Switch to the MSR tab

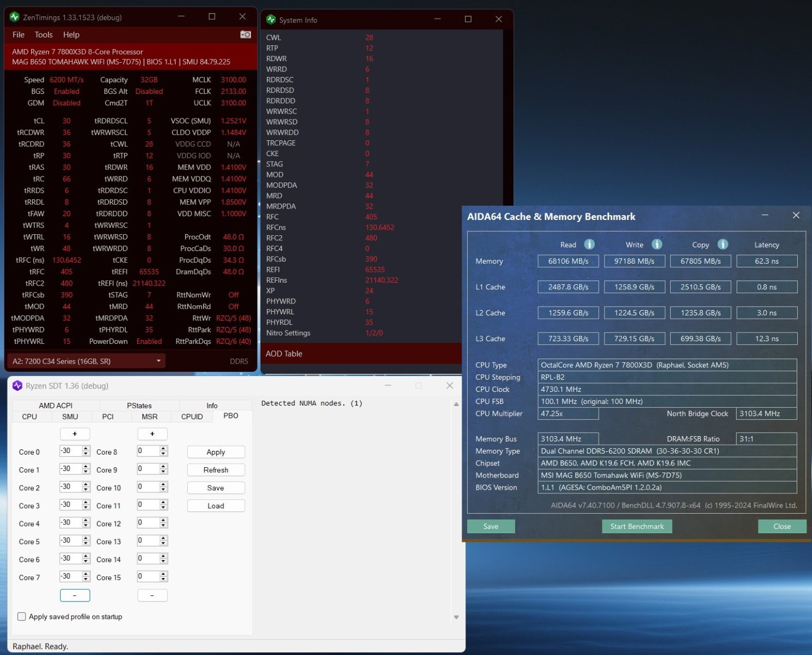(x=150, y=416)
